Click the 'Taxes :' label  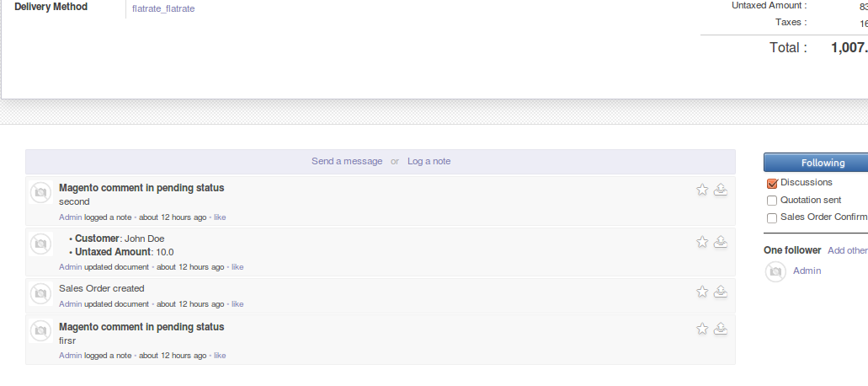[x=791, y=22]
